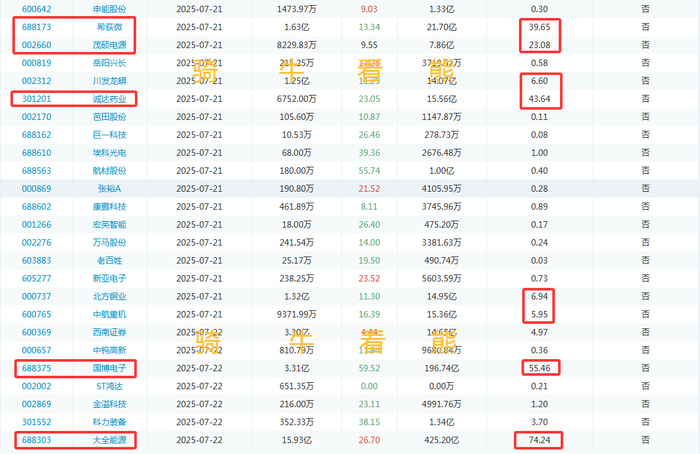Open stock code 301552 link
Viewport: 700px width, 454px height.
(x=37, y=422)
